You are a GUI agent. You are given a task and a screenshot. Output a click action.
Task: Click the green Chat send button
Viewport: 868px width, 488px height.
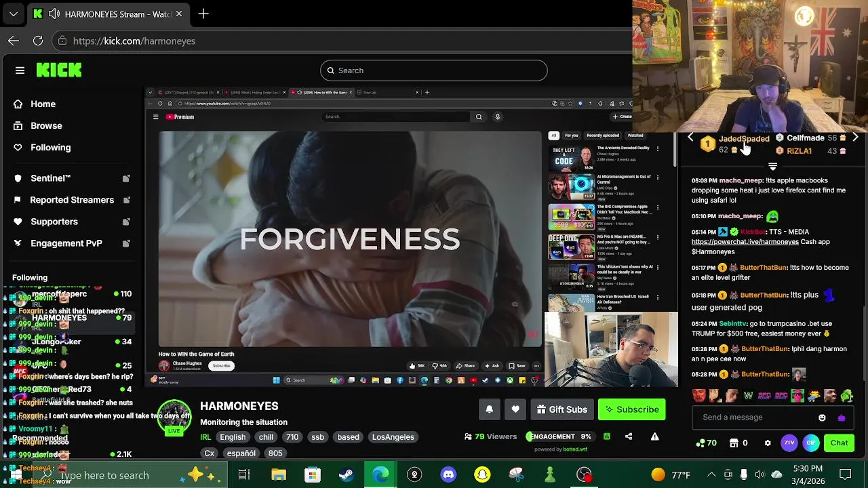(x=840, y=443)
